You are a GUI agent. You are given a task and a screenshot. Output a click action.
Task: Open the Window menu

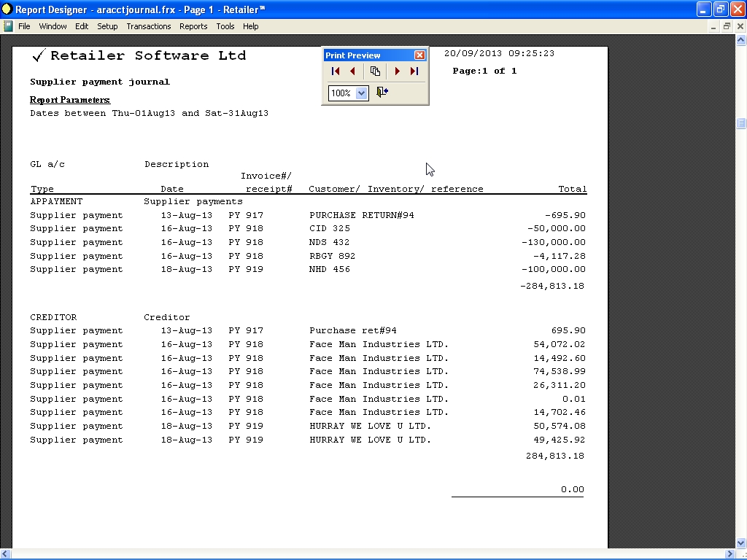[x=53, y=26]
